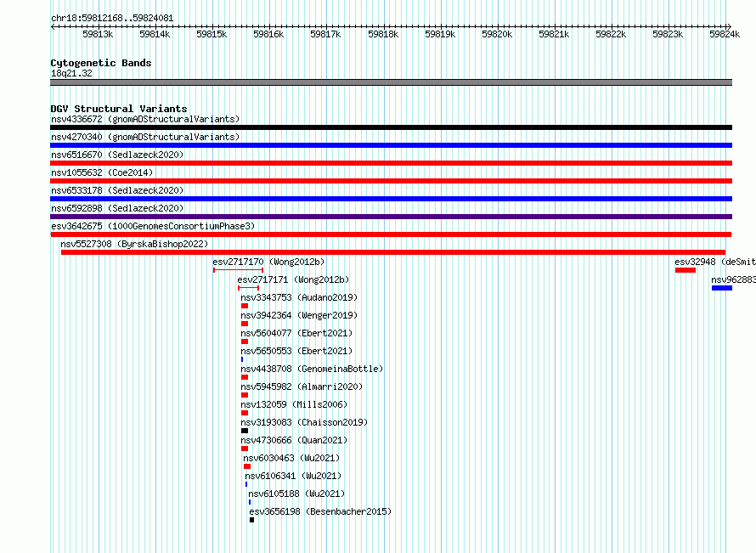
Task: Click the black nsv4336672 variant bar
Action: point(391,127)
